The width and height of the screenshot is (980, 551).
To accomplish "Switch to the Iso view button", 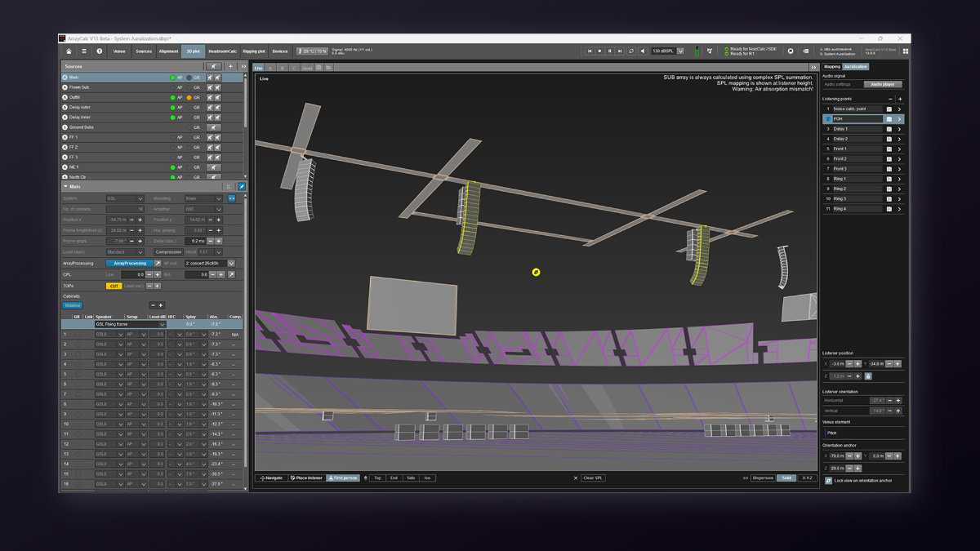I will pyautogui.click(x=426, y=478).
